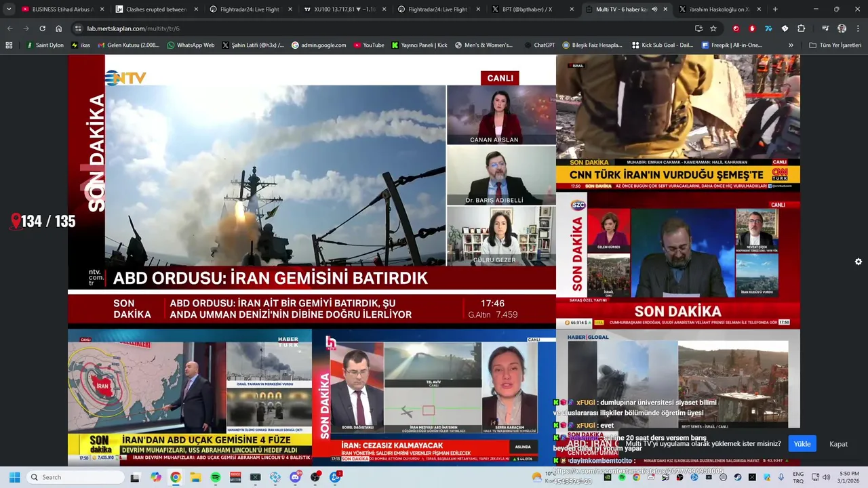The width and height of the screenshot is (868, 488).
Task: Open the YouTube bookmark
Action: (369, 45)
